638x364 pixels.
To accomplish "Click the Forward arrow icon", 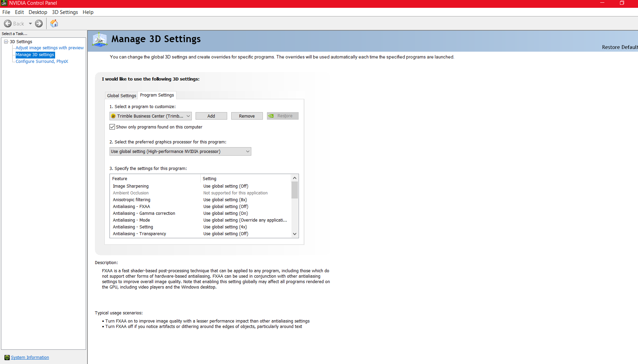I will (x=39, y=23).
